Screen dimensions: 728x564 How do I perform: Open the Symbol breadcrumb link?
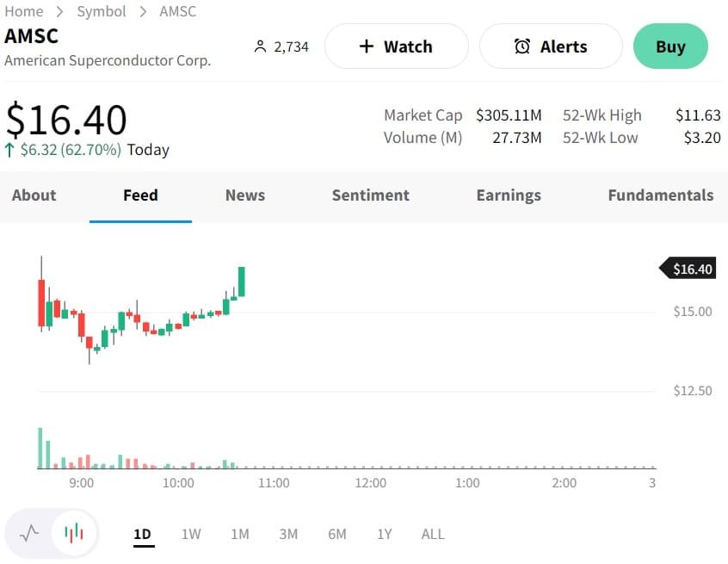pyautogui.click(x=102, y=11)
